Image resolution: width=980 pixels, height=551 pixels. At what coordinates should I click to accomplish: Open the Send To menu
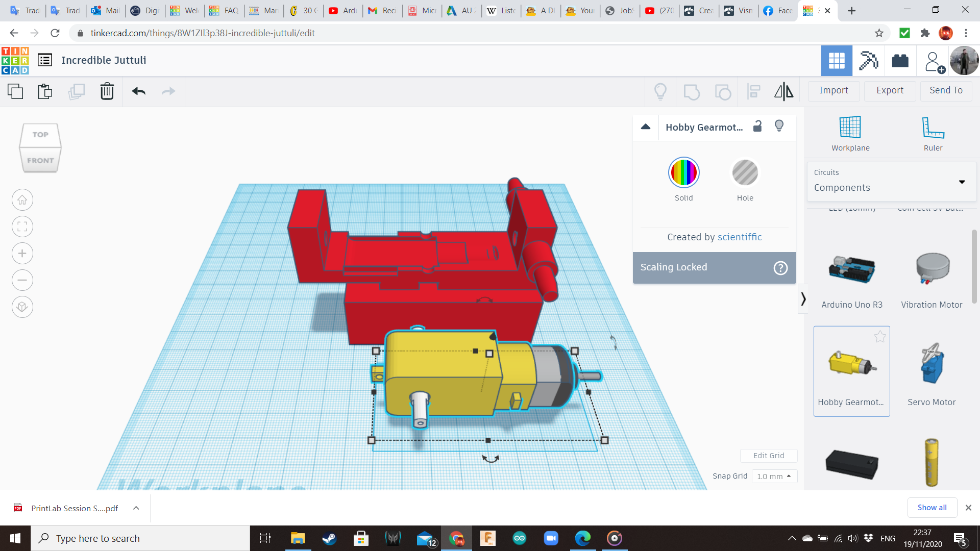[x=946, y=90]
